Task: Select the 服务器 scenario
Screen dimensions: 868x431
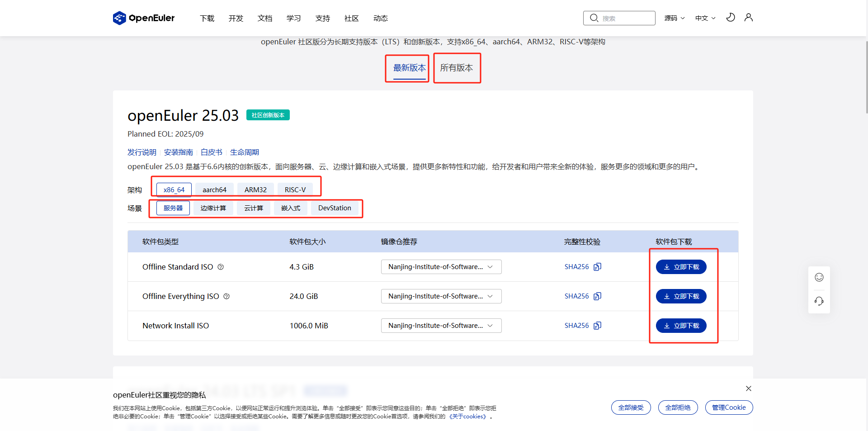Action: click(x=173, y=208)
